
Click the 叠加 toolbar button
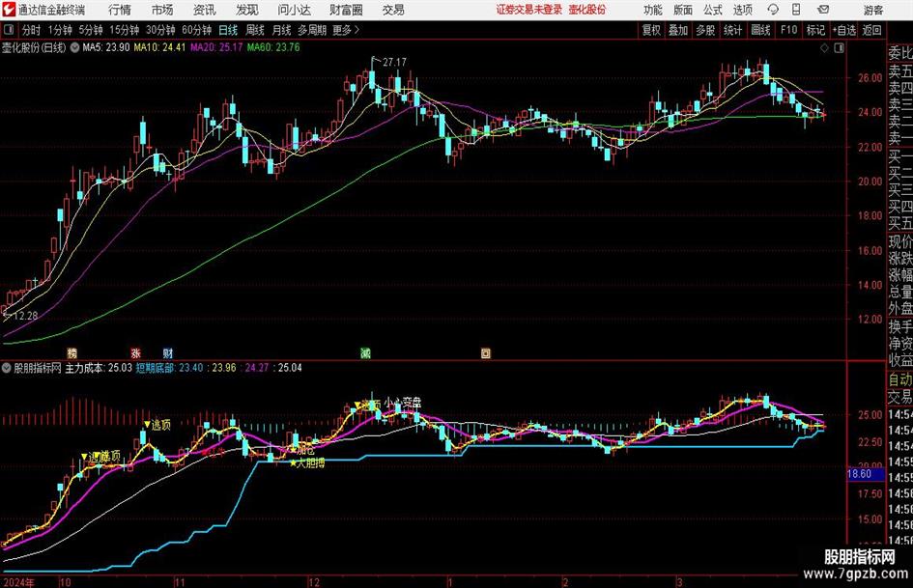tap(678, 30)
